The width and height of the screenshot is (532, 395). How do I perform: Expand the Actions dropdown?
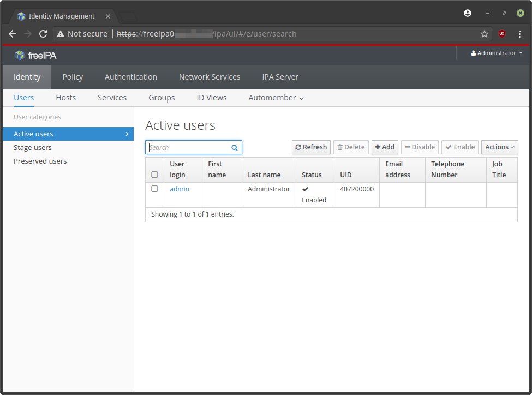(x=499, y=147)
